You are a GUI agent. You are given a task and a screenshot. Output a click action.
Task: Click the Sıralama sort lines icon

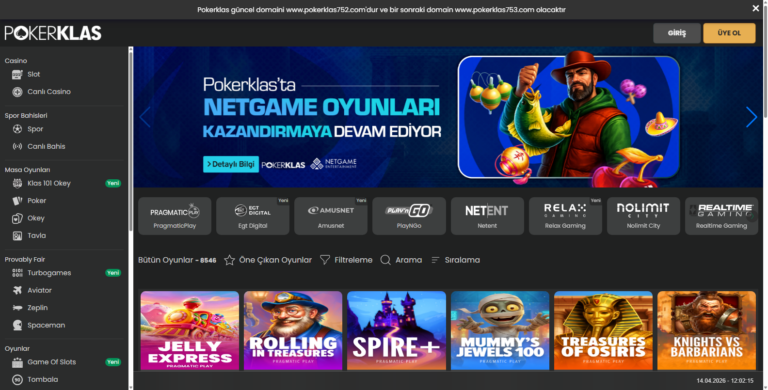(x=435, y=260)
